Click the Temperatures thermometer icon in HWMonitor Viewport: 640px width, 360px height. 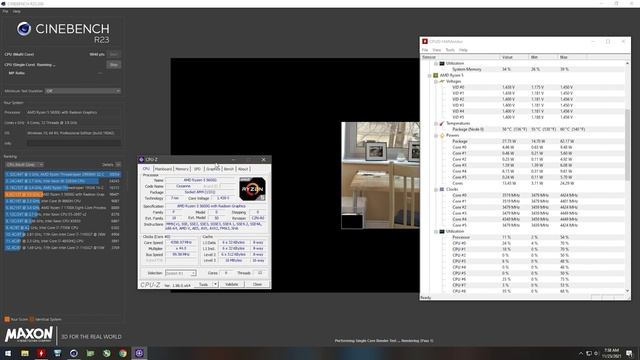(442, 123)
